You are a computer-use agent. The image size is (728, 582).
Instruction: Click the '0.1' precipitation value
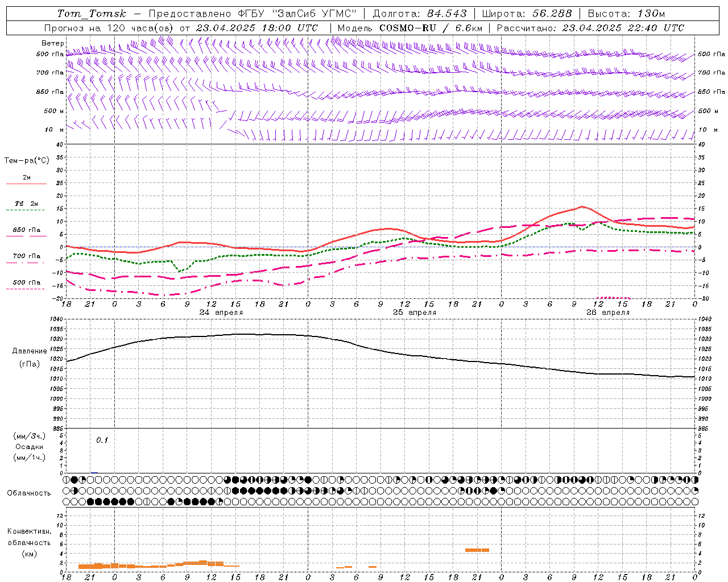click(102, 440)
